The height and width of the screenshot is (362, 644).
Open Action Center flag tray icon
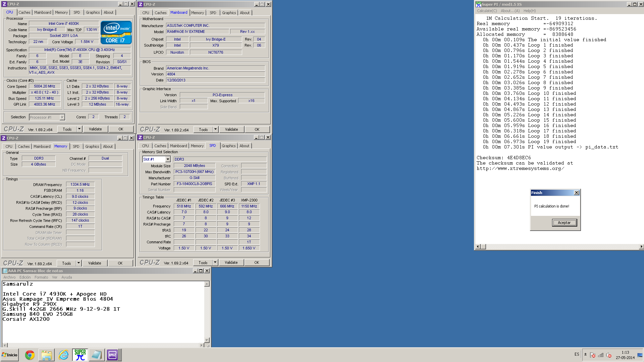click(x=593, y=355)
